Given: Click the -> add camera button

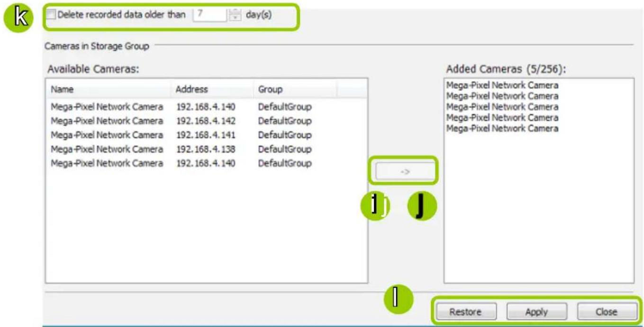Looking at the screenshot, I should coord(405,172).
